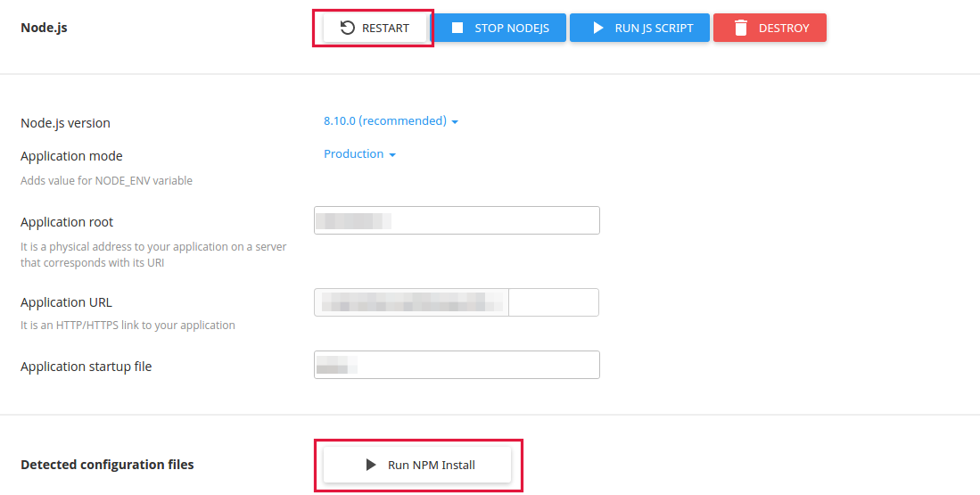Open the Application mode Production dropdown
This screenshot has width=980, height=495.
(360, 154)
